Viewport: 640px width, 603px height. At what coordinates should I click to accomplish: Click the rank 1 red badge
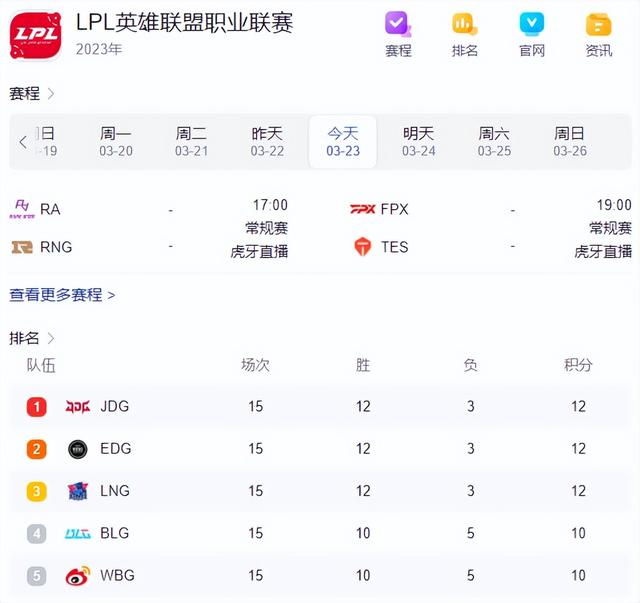(36, 407)
